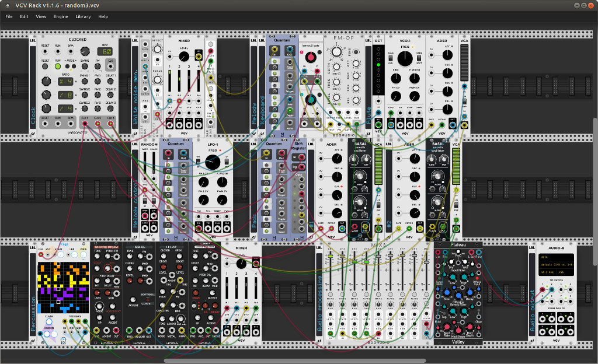
Task: Click the "Flute" label module text
Action: [x=368, y=116]
